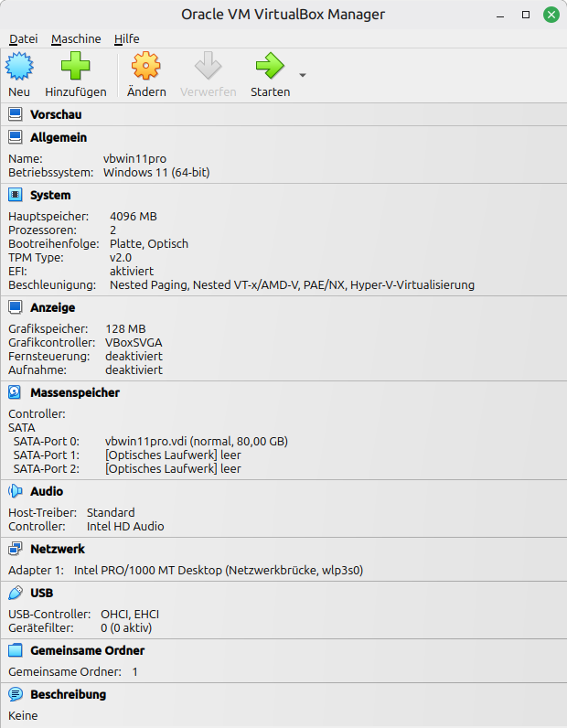The width and height of the screenshot is (567, 728).
Task: Click the grayed Verwerfen toolbar button
Action: click(x=208, y=74)
